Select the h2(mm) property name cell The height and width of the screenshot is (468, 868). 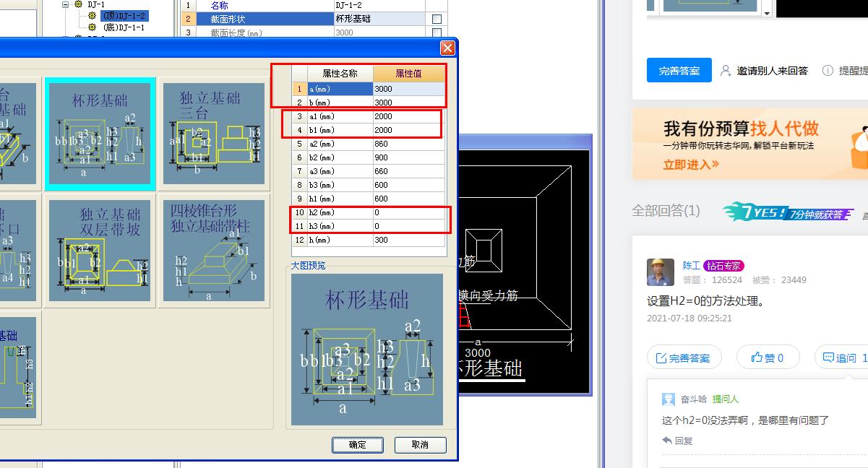[340, 212]
